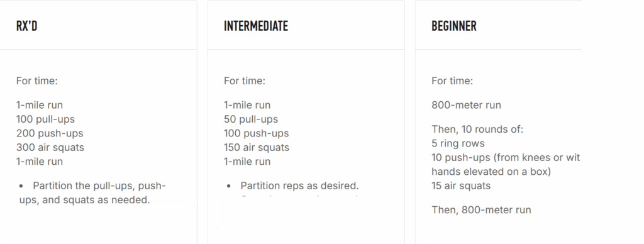This screenshot has width=644, height=244.
Task: Click "200 push-ups" text line
Action: click(x=50, y=133)
